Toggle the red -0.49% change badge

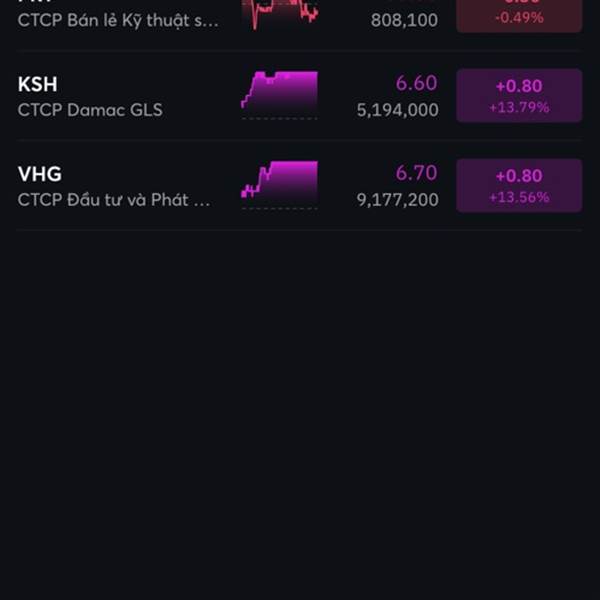pyautogui.click(x=519, y=15)
